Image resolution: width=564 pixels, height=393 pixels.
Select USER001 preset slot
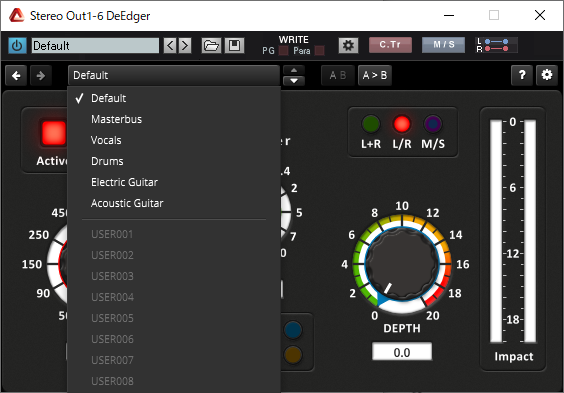pos(174,234)
